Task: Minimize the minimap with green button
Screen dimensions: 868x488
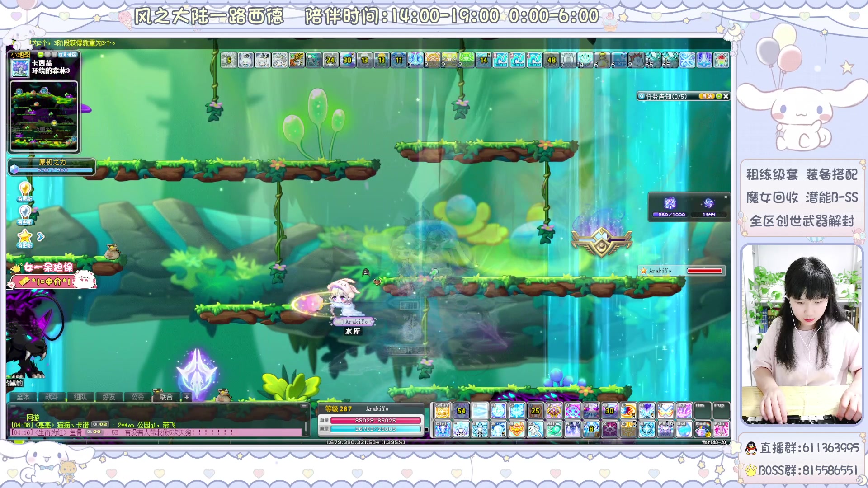Action: 41,54
